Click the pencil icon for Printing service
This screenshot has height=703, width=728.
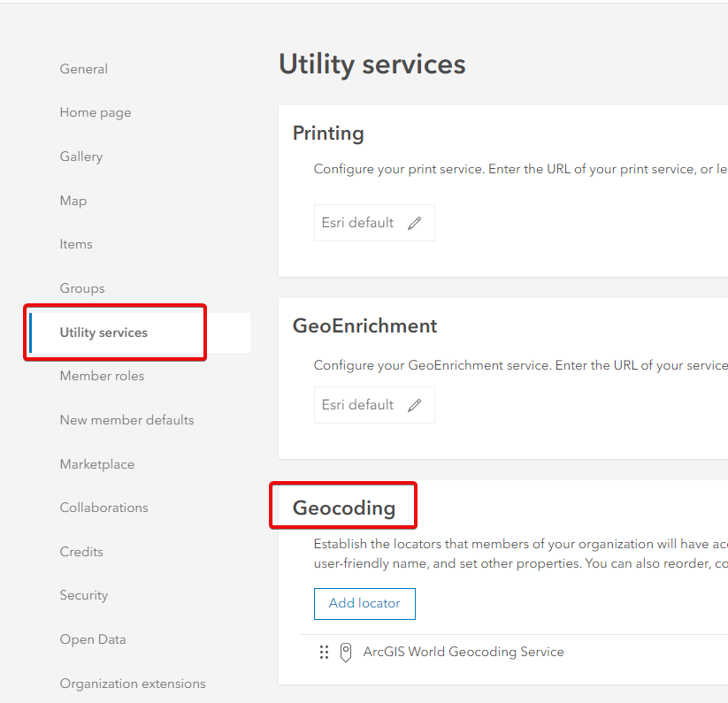pyautogui.click(x=415, y=224)
